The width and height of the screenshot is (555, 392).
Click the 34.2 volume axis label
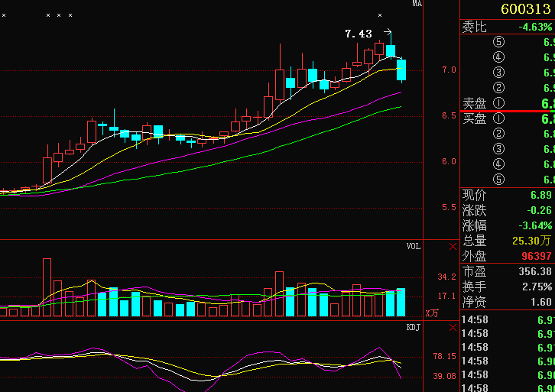[446, 277]
